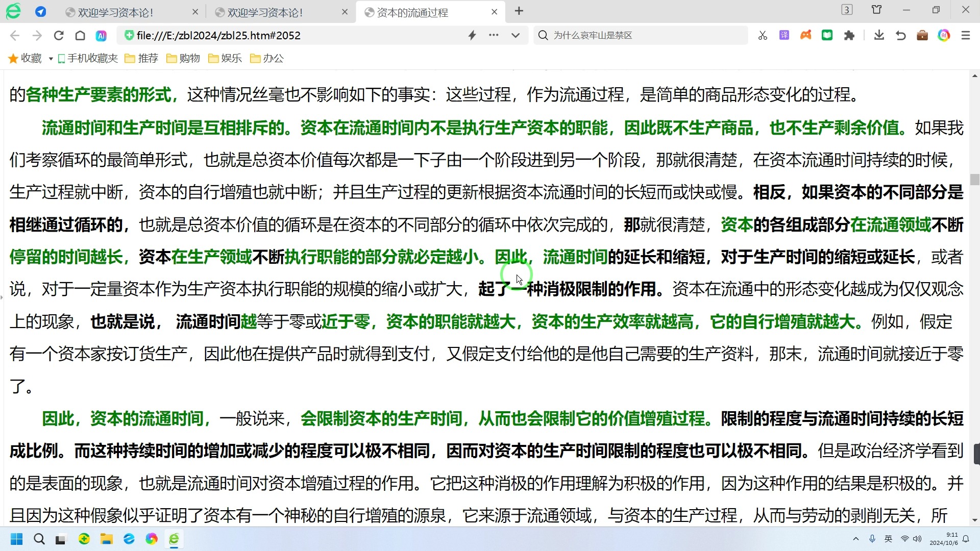
Task: Open the blue Edge-like browser on taskbar
Action: [129, 539]
